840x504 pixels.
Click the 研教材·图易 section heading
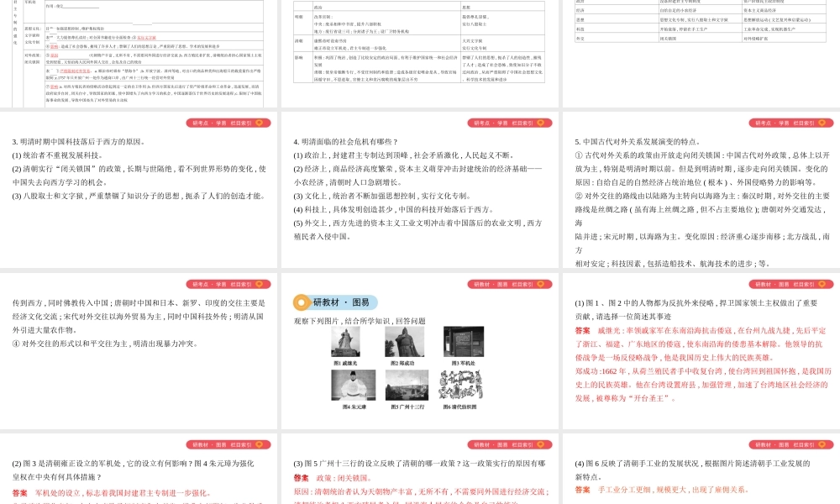pyautogui.click(x=341, y=302)
